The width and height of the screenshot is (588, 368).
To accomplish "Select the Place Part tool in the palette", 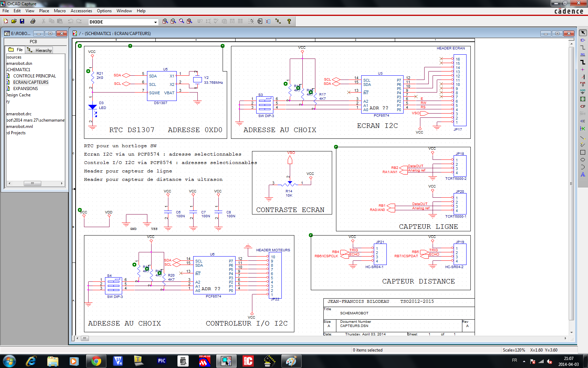I will click(x=583, y=40).
